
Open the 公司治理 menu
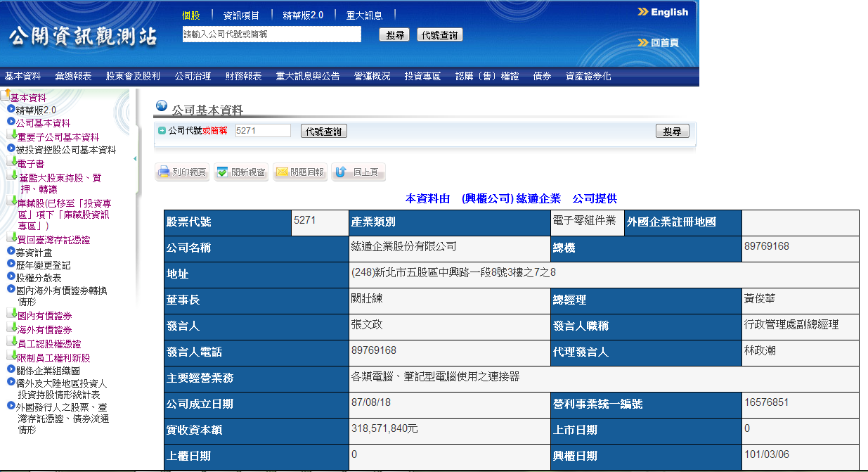pyautogui.click(x=193, y=76)
